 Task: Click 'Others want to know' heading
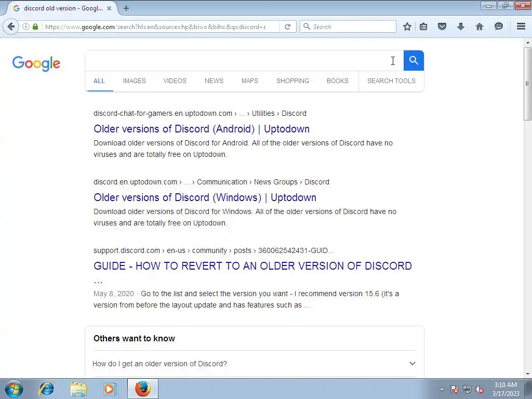135,338
